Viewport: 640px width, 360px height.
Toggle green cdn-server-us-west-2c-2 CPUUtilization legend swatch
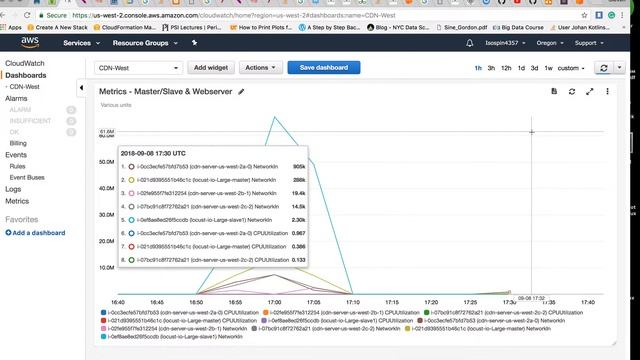point(427,313)
